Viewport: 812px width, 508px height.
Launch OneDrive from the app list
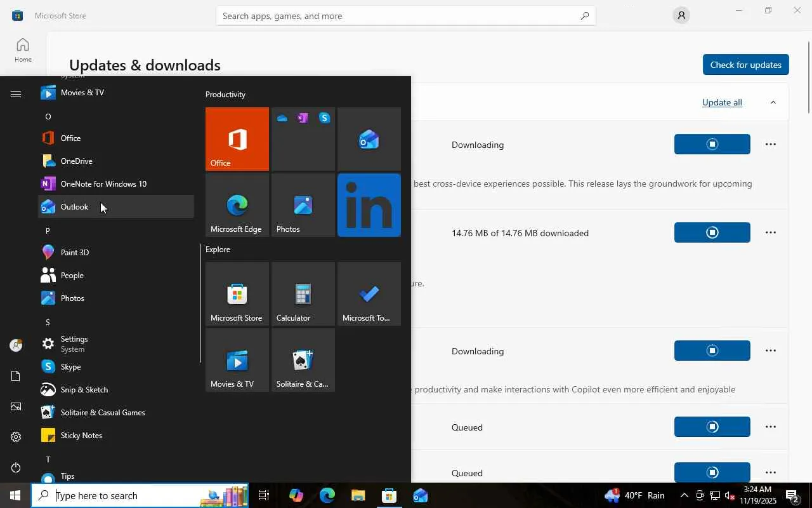click(x=116, y=161)
